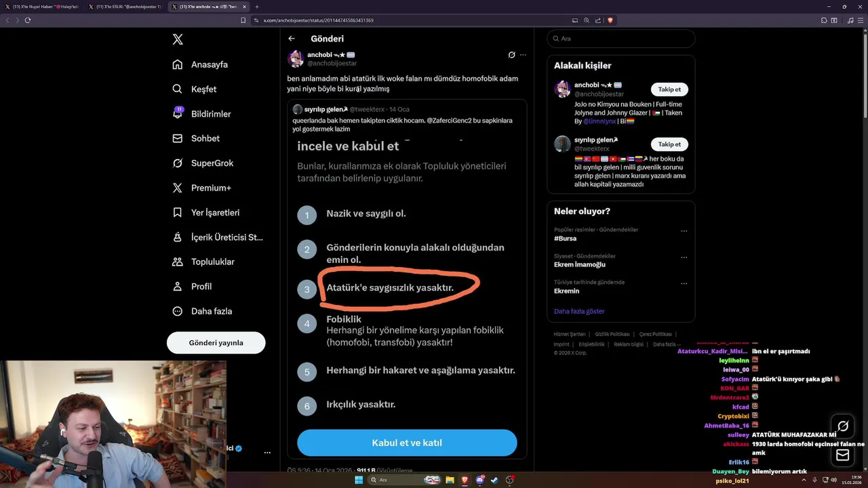The height and width of the screenshot is (488, 868).
Task: Open Hizmet Şartları footer link
Action: click(570, 334)
